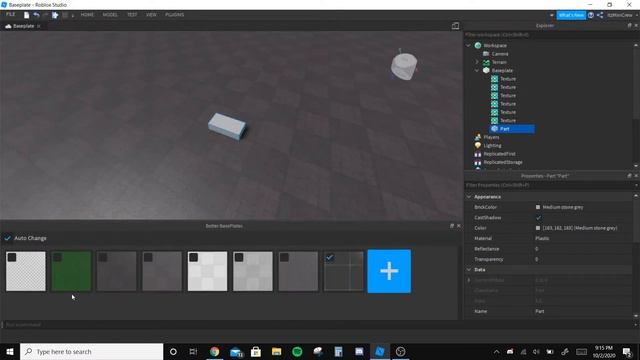The image size is (640, 360).
Task: Expand the Terrain tree node
Action: 477,62
